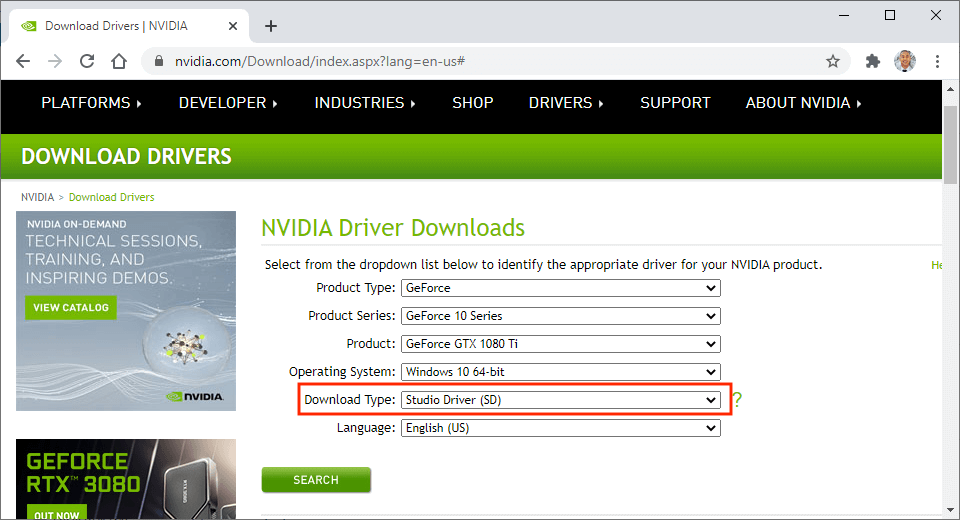This screenshot has width=960, height=520.
Task: Open the DRIVERS navigation menu
Action: (x=566, y=103)
